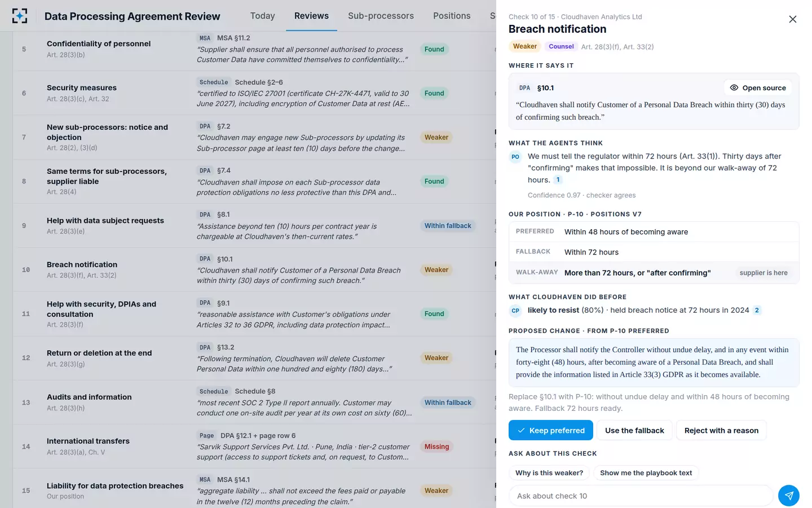
Task: Select row Confidentiality of personnel
Action: coord(254,49)
